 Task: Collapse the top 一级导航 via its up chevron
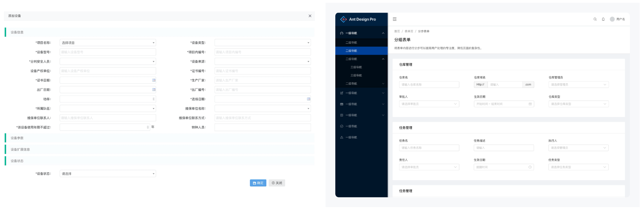383,33
